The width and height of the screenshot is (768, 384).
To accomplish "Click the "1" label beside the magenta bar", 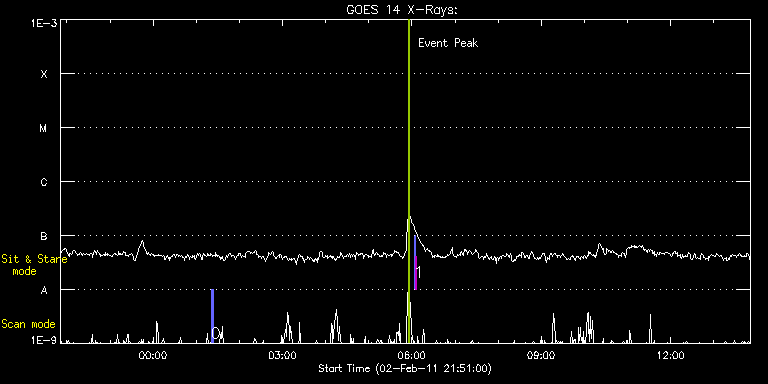I will pyautogui.click(x=418, y=272).
